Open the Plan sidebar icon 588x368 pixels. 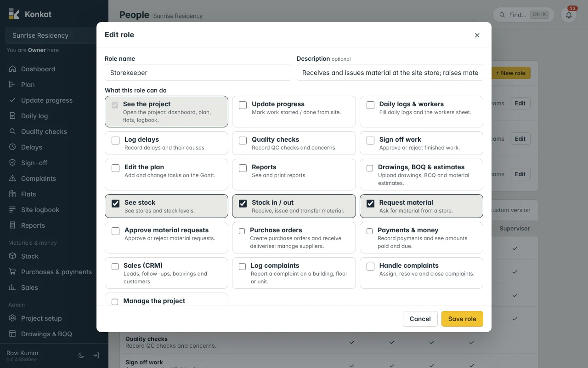click(12, 85)
